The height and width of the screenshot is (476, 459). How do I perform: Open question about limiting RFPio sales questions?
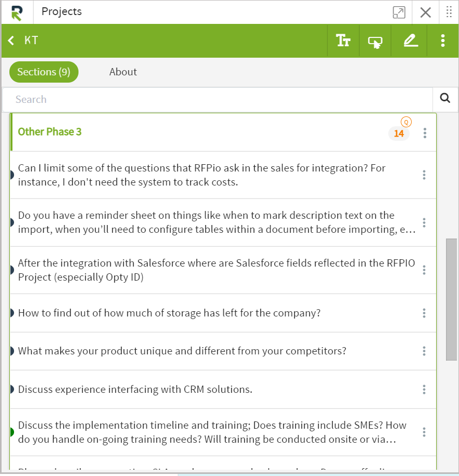(202, 175)
